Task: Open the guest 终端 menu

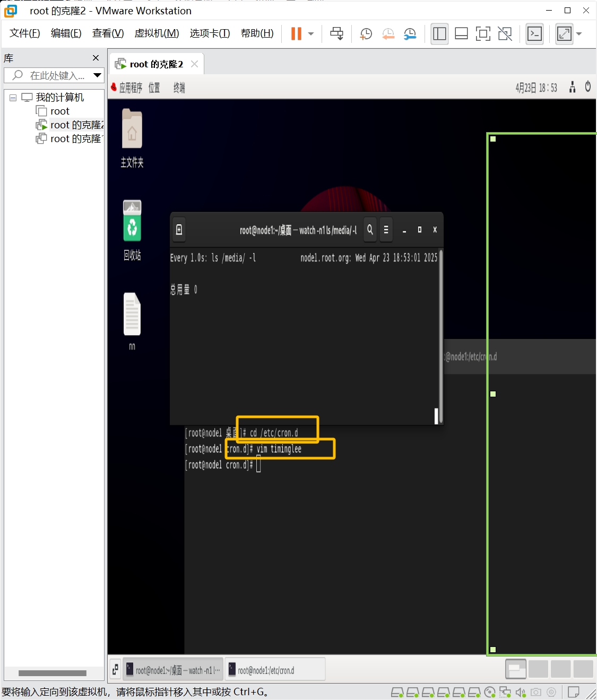Action: tap(179, 88)
